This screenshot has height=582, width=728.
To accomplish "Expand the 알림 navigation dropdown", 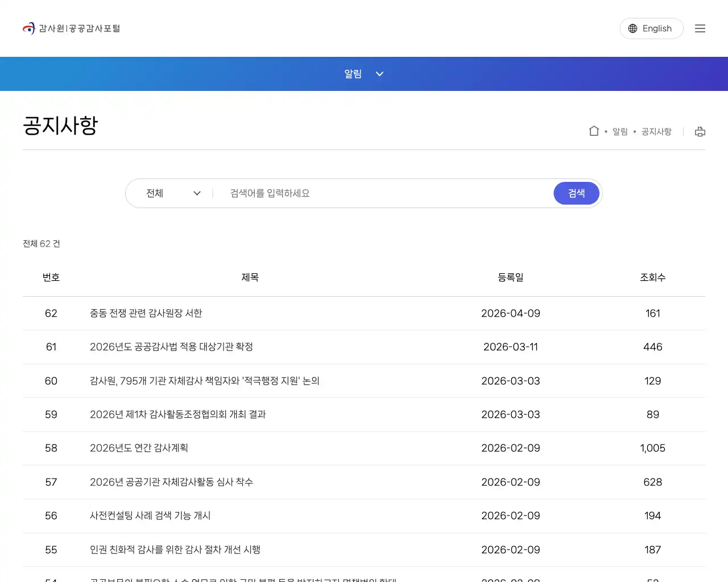I will [364, 74].
